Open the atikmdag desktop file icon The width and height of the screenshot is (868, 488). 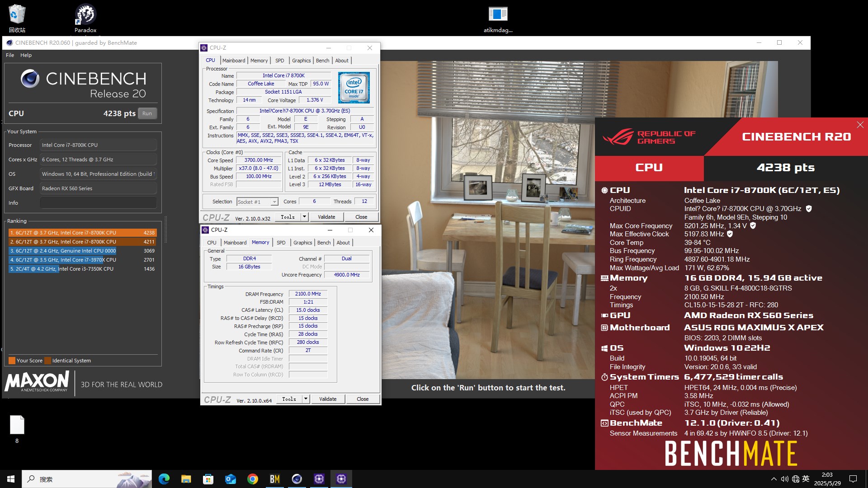coord(498,19)
